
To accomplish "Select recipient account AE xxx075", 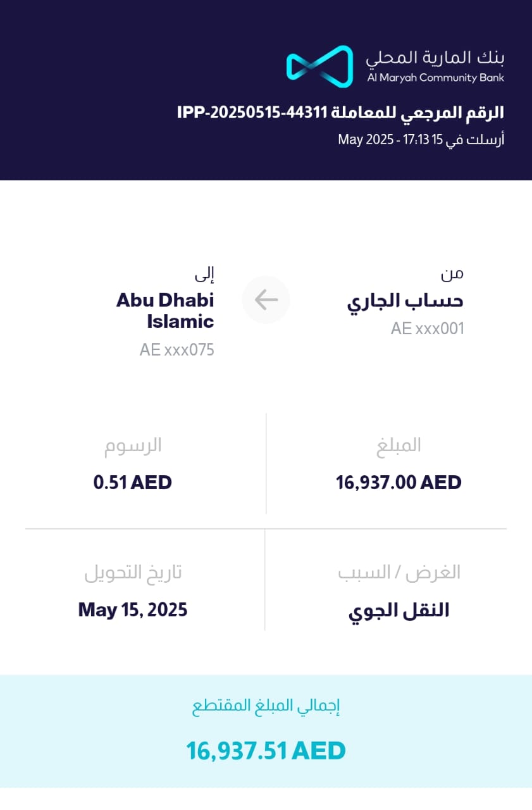I will (x=177, y=349).
